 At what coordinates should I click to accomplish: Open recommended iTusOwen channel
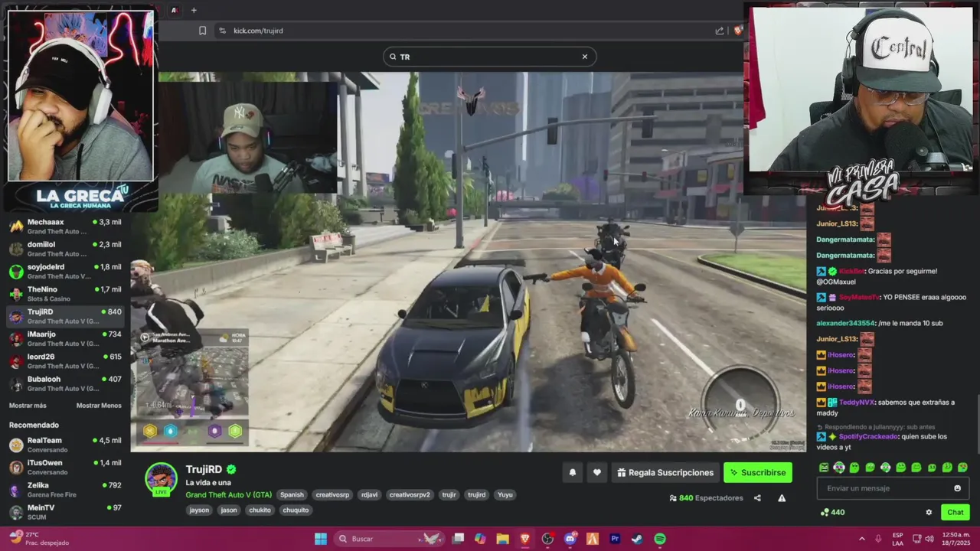coord(65,467)
